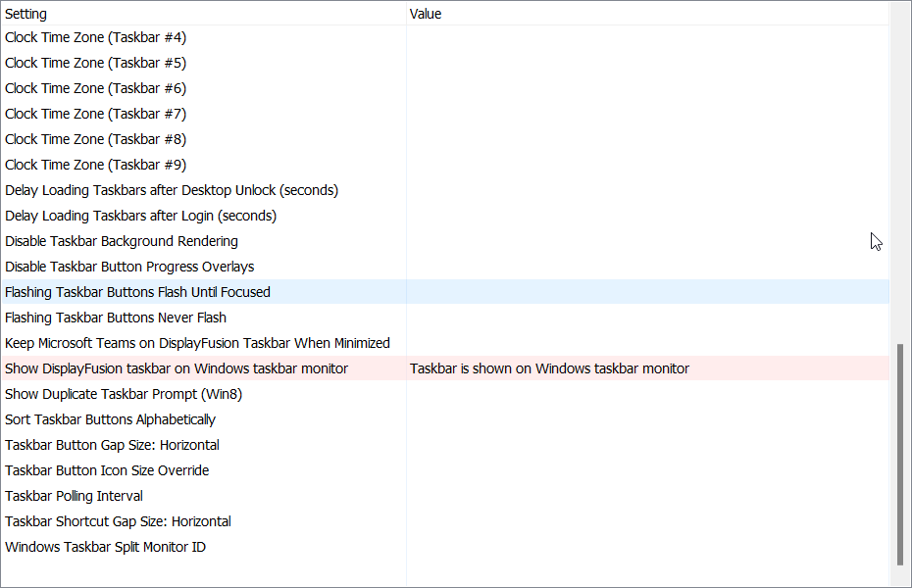Select Taskbar Button Icon Size Override

[107, 470]
